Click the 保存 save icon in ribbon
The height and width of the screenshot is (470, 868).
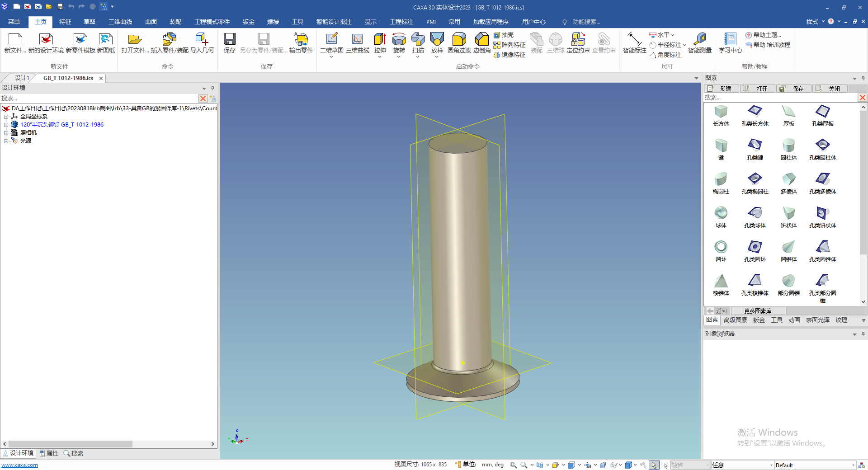230,40
